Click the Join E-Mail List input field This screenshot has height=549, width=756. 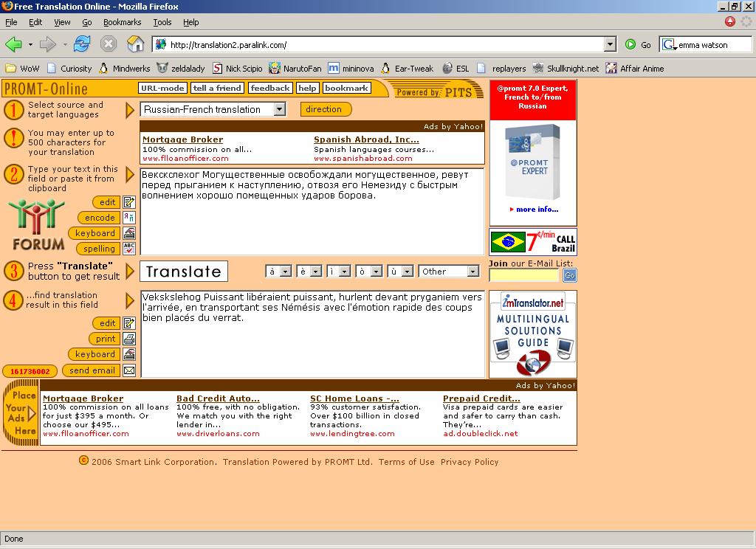pyautogui.click(x=524, y=275)
